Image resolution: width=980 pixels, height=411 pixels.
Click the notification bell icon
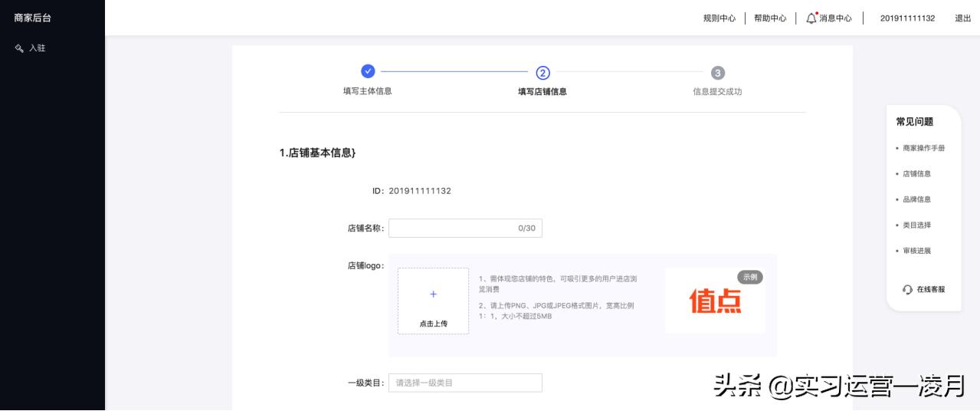[811, 18]
